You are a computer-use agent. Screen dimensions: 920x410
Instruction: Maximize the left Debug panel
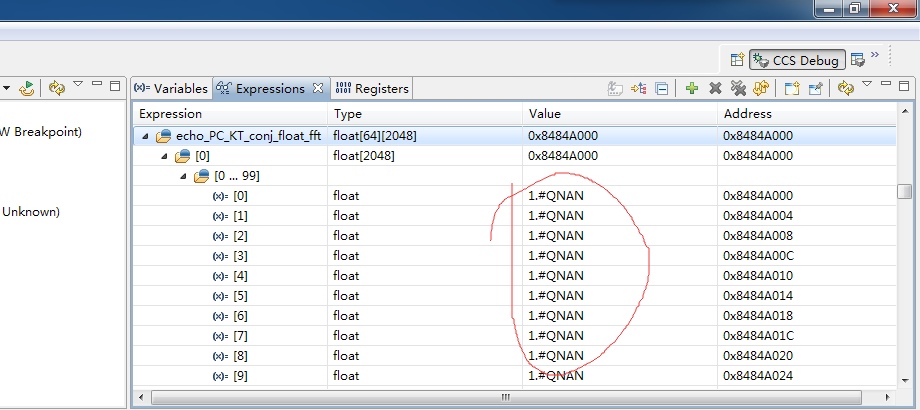coord(114,86)
